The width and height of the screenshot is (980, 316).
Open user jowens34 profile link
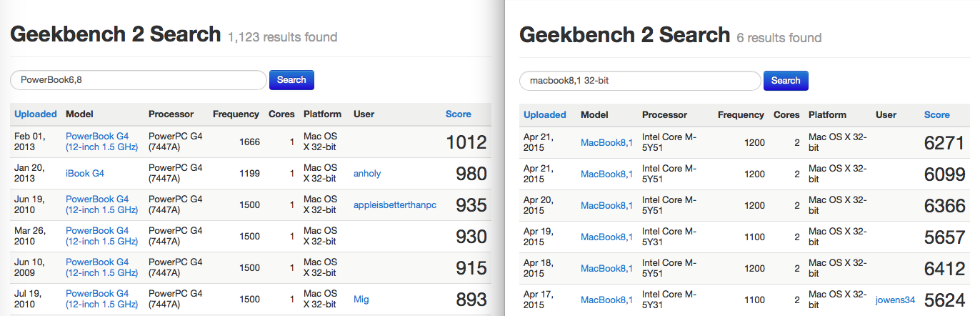point(896,300)
